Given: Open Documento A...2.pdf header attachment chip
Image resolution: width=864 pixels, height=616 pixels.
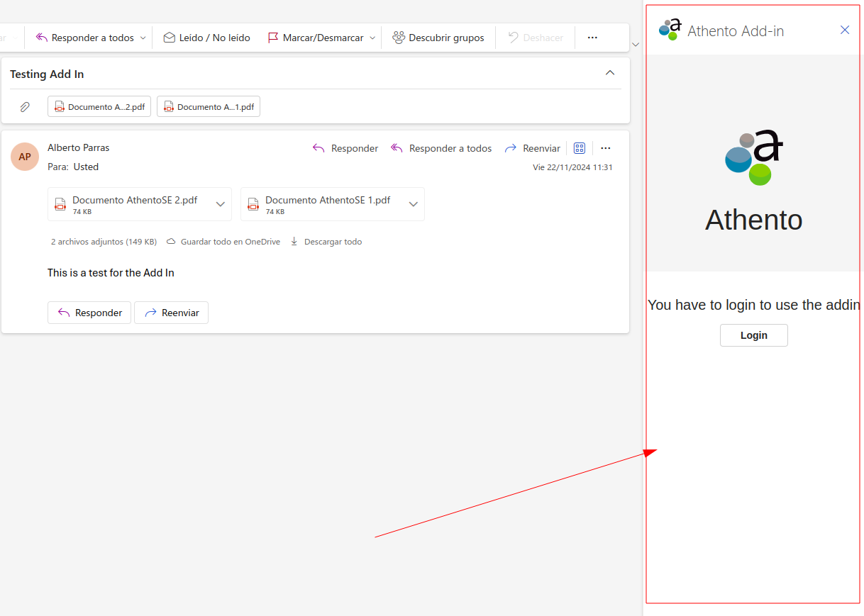Looking at the screenshot, I should click(x=99, y=107).
